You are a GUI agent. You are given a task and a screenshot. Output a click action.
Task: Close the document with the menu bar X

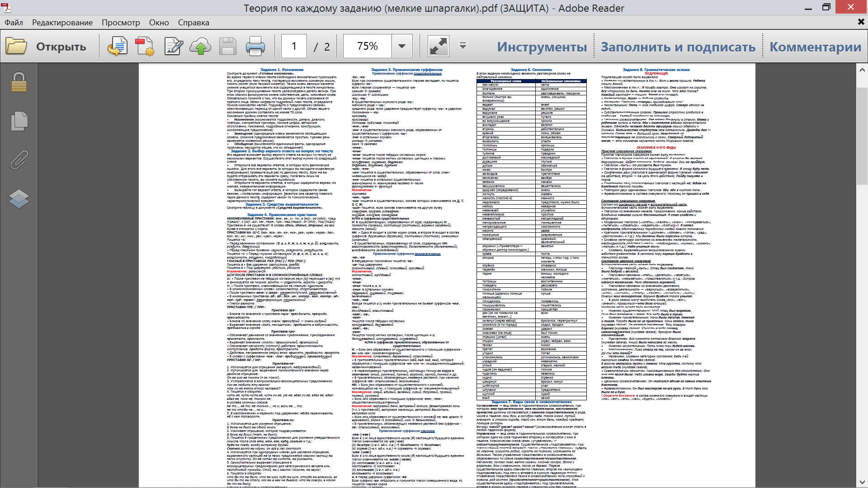tap(861, 22)
